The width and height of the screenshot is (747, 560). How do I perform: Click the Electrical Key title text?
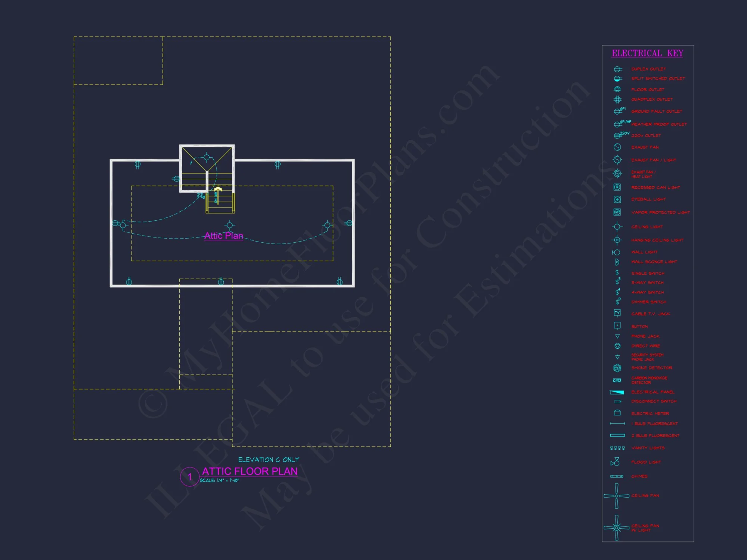(647, 53)
